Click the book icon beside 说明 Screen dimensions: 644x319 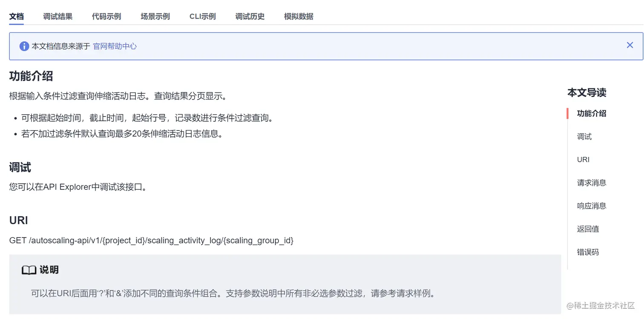pos(29,270)
